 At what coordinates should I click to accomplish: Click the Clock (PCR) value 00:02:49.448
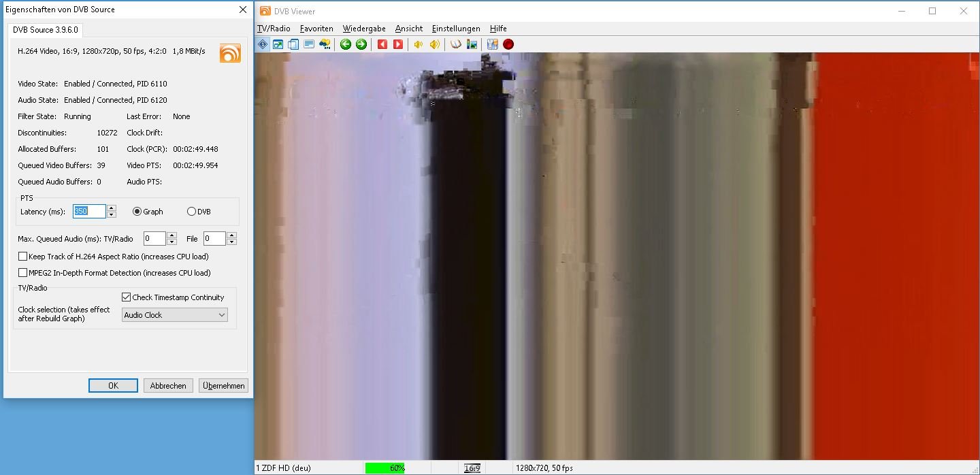(x=195, y=149)
